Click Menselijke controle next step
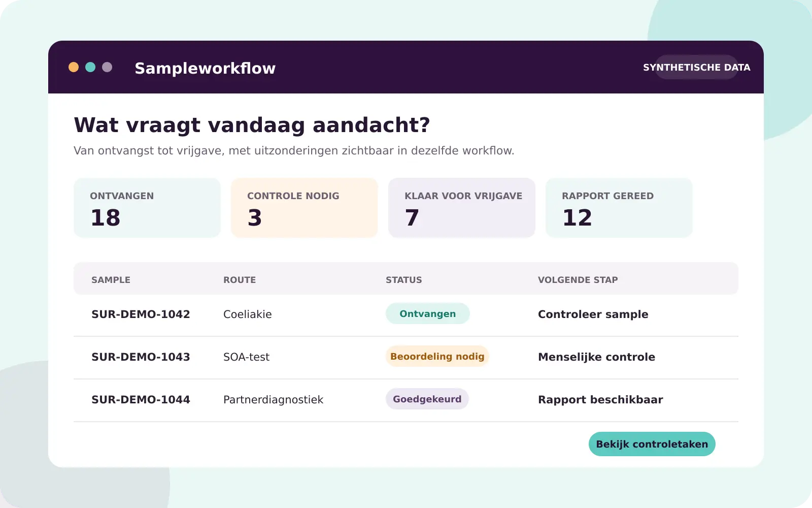The width and height of the screenshot is (812, 508). tap(596, 357)
